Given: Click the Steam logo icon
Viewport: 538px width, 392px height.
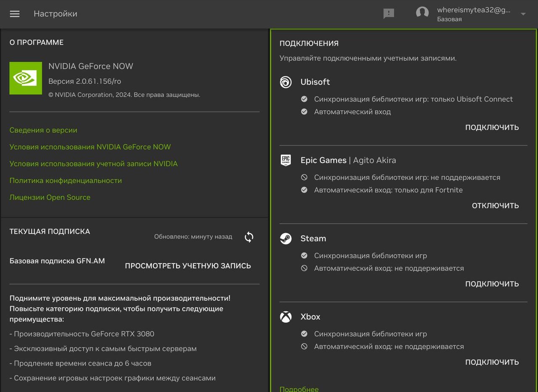Looking at the screenshot, I should pyautogui.click(x=286, y=239).
